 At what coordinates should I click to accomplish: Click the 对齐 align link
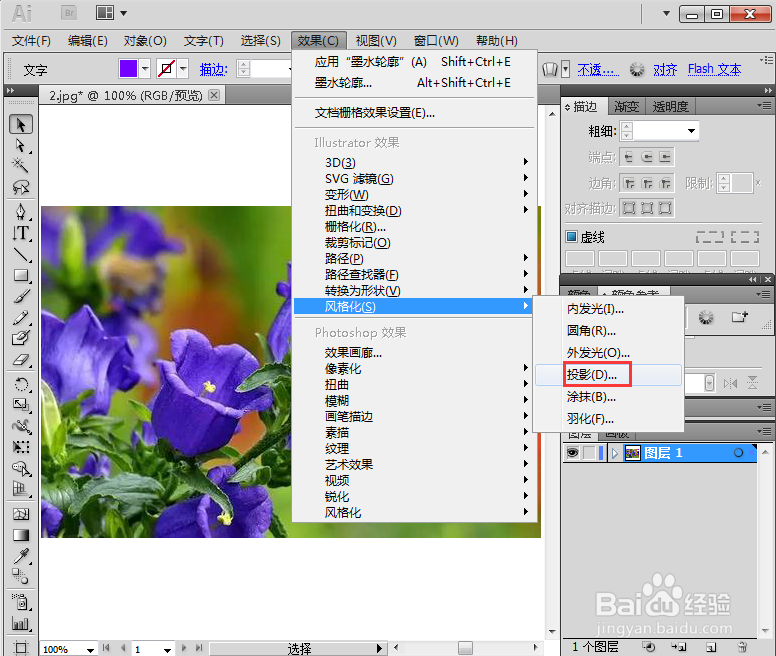click(665, 70)
